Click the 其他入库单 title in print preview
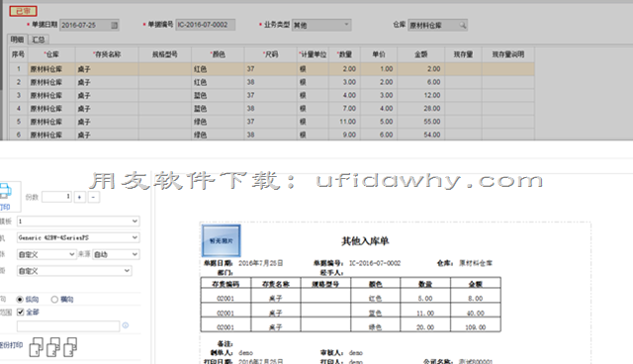This screenshot has height=364, width=633. click(x=365, y=241)
